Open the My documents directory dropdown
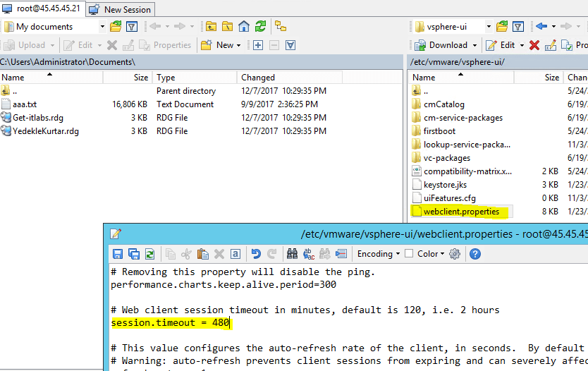Screen dimensions: 588x371 click(x=102, y=27)
